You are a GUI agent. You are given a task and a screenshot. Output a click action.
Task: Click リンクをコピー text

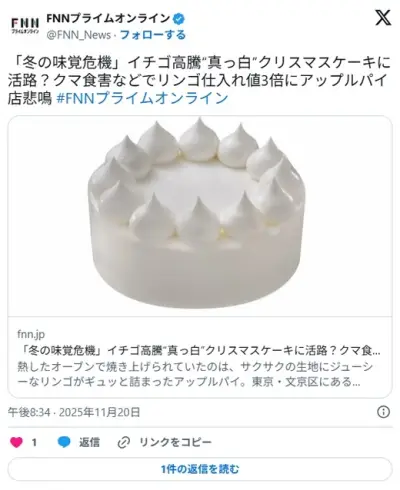(176, 442)
